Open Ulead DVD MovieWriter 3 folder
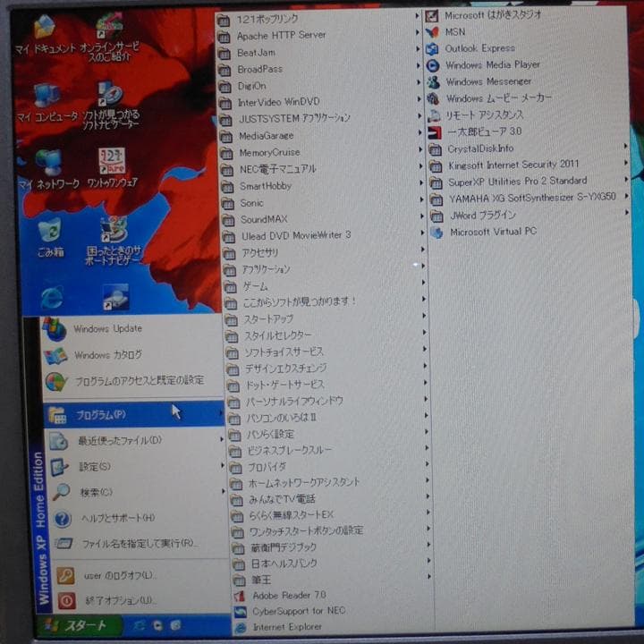Screen dimensions: 644x644 (325, 236)
